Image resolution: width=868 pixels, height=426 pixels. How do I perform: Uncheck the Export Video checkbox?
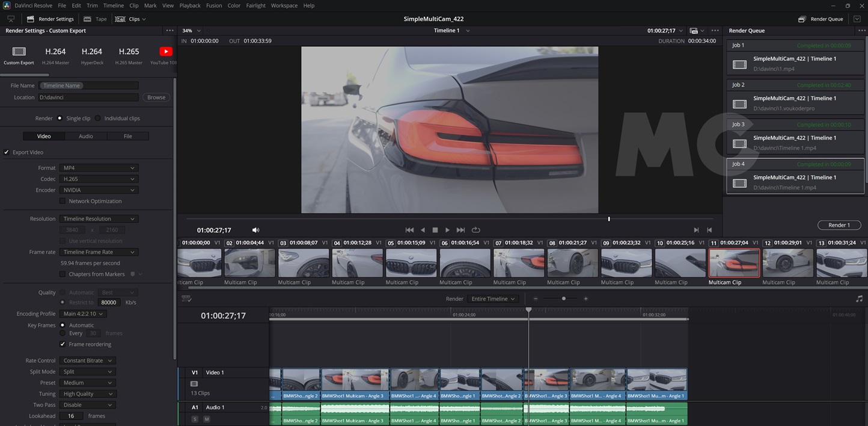[7, 152]
